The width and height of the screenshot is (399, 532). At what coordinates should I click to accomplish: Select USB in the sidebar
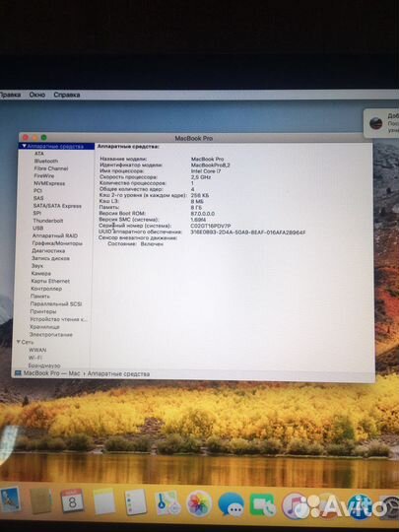click(38, 228)
